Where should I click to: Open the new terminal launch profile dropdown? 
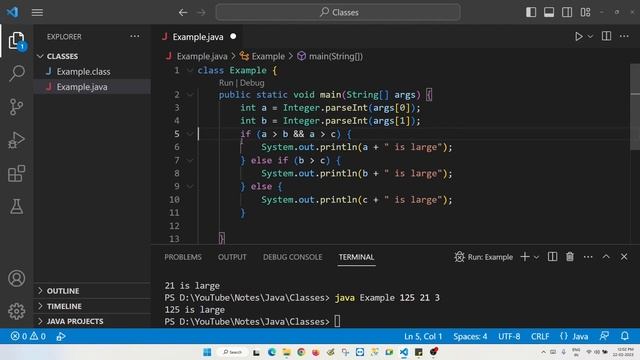pos(536,257)
